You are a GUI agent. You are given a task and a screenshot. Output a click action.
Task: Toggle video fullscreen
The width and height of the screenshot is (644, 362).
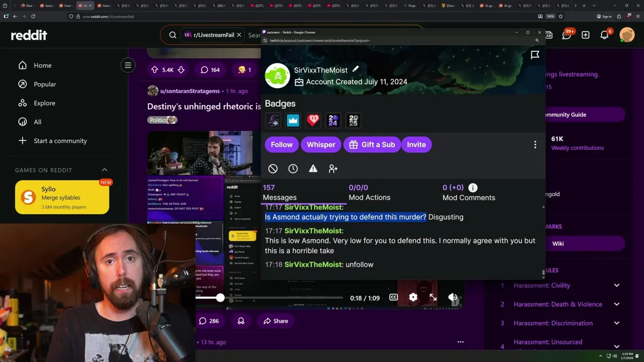[433, 298]
